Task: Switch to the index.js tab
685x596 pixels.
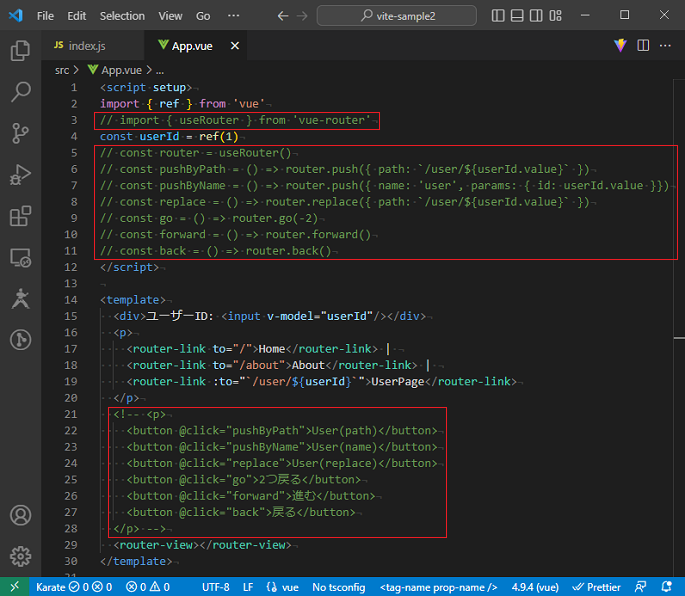Action: click(x=92, y=45)
